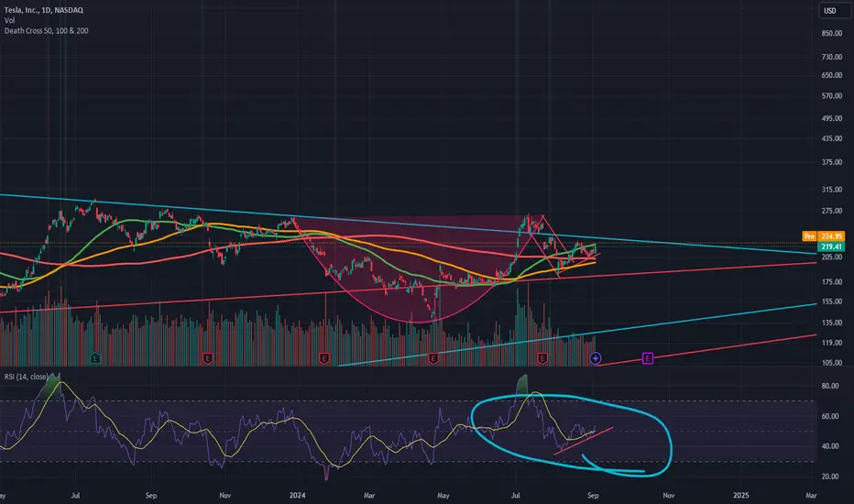
Task: Click the 155.00 price axis value
Action: [832, 301]
